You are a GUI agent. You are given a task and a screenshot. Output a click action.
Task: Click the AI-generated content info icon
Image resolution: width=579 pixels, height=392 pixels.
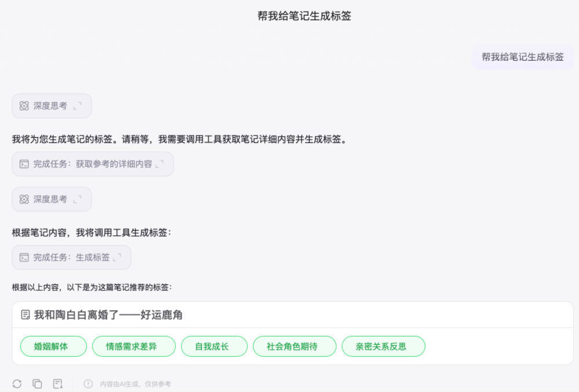pos(88,384)
